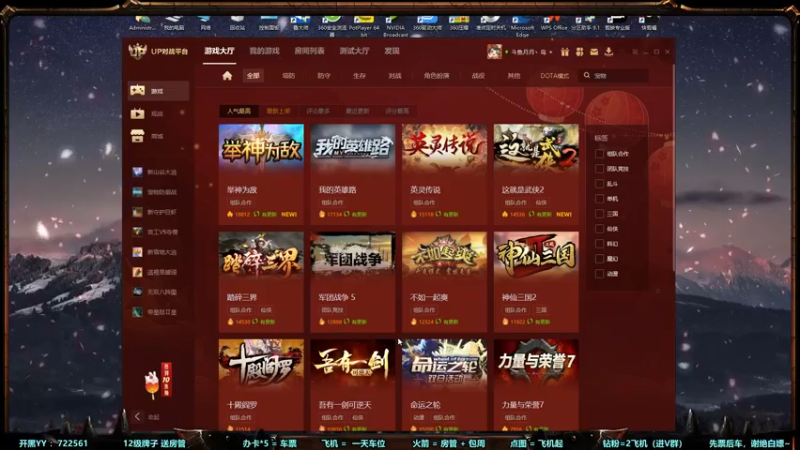Open Microsoft Edge desktop shortcut
Screen dimensions: 800x450
(x=522, y=26)
